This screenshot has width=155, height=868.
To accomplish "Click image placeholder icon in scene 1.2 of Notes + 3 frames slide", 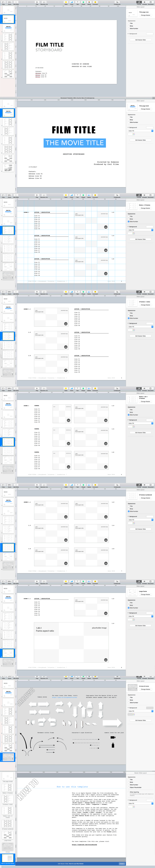I will [x=106, y=227].
